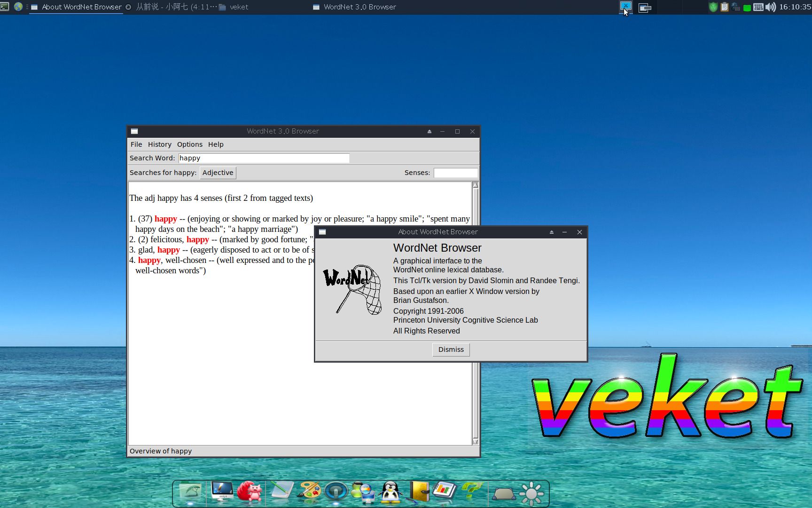Open the terminal icon in top panel
812x508 pixels.
pyautogui.click(x=5, y=7)
